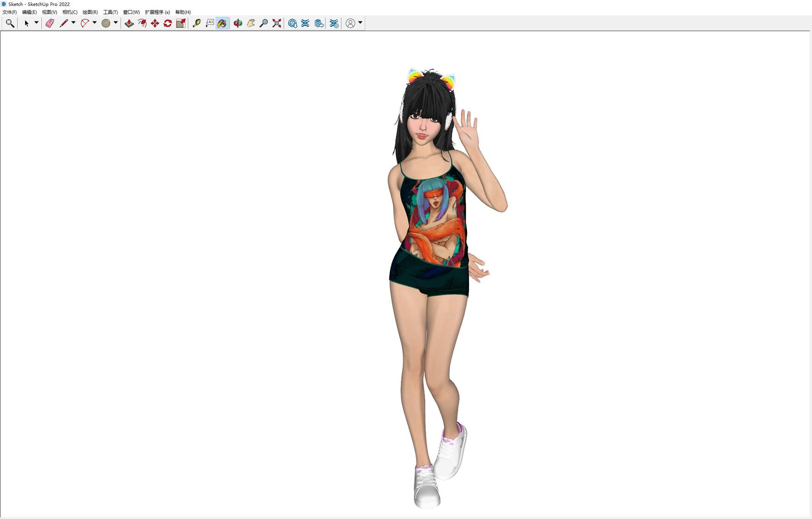
Task: Open the 编辑(E) menu
Action: pyautogui.click(x=29, y=12)
